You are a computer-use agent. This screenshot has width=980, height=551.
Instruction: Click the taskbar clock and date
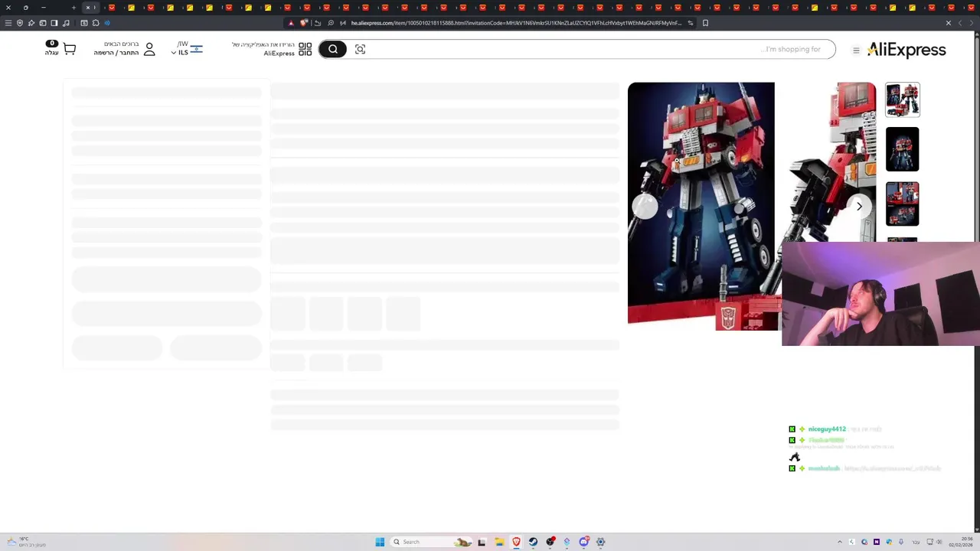coord(961,542)
